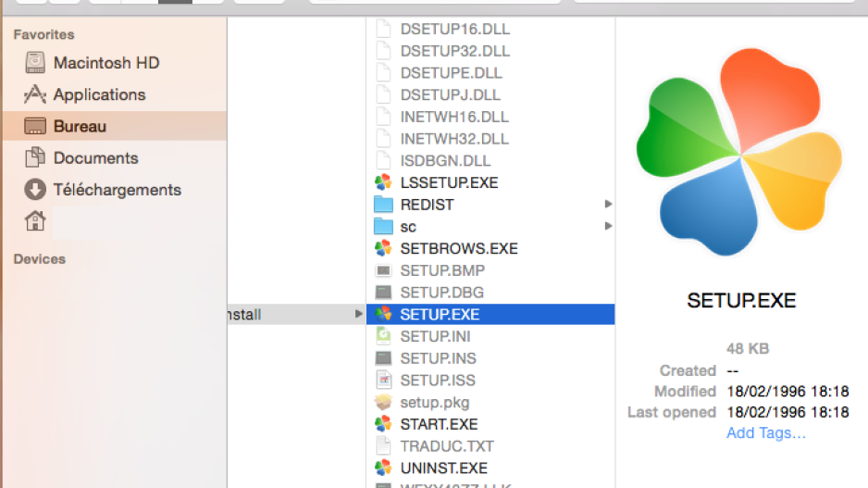Viewport: 868px width, 488px height.
Task: Click the SETUP.EXE title in preview pane
Action: click(741, 301)
